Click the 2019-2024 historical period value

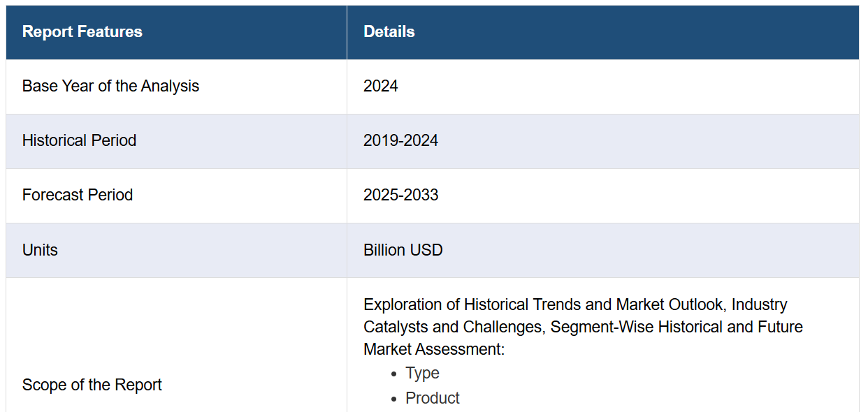[400, 141]
